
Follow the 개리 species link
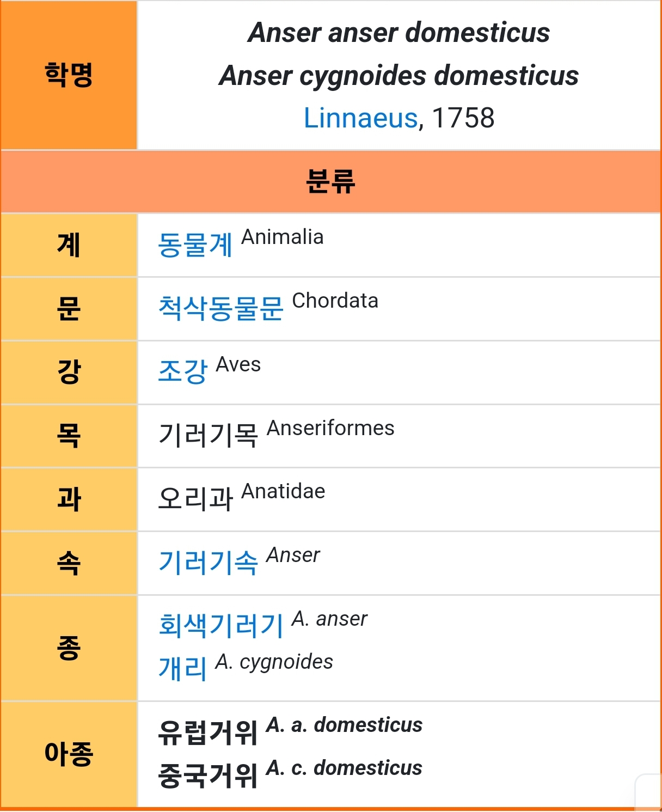[182, 668]
